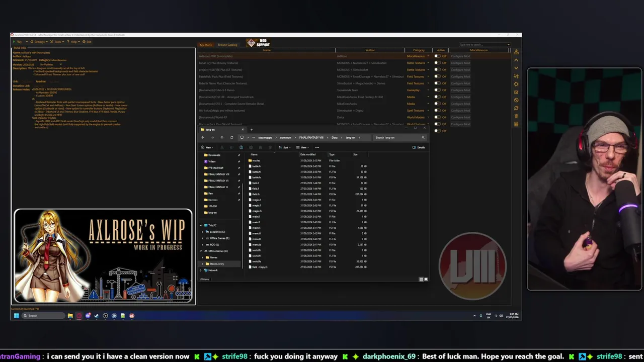Viewport: 644px width, 362px height.
Task: Open File Explorer from the taskbar
Action: tap(70, 316)
